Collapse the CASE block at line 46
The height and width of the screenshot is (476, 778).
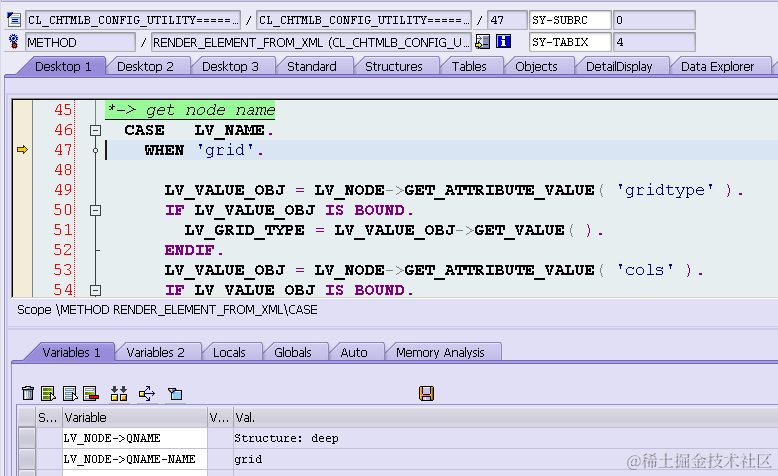pyautogui.click(x=95, y=131)
